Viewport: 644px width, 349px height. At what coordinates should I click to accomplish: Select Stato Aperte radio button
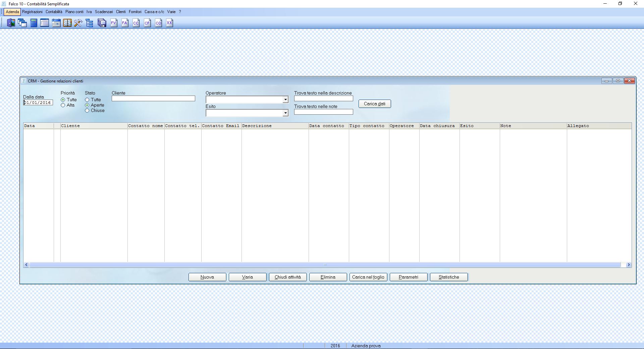pyautogui.click(x=87, y=105)
